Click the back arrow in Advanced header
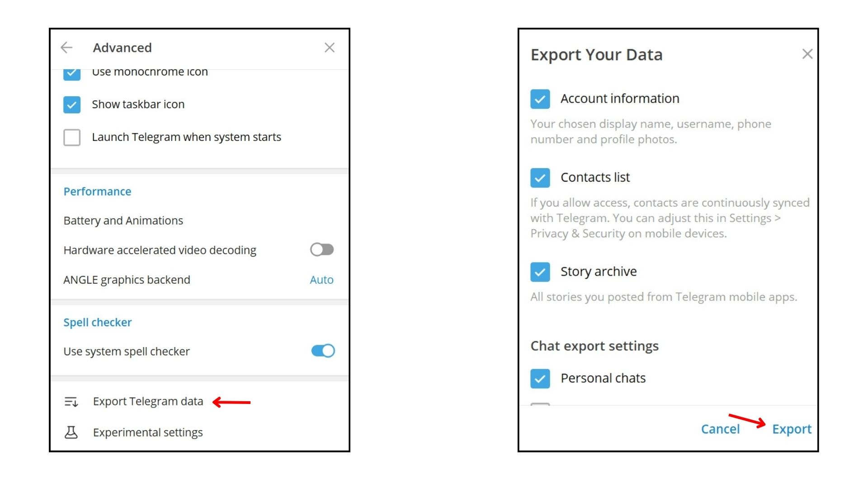The width and height of the screenshot is (868, 488). pyautogui.click(x=66, y=47)
